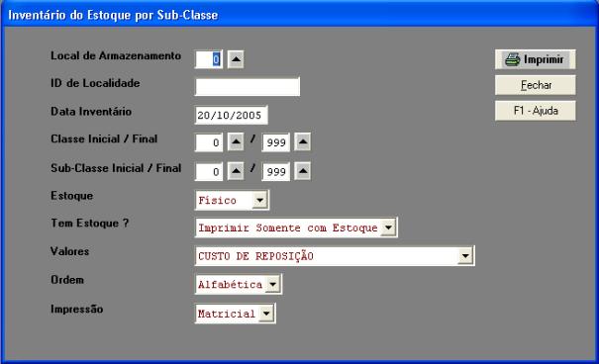Viewport: 599px width, 364px height.
Task: Click the Local de Armazenamento number field
Action: (209, 59)
